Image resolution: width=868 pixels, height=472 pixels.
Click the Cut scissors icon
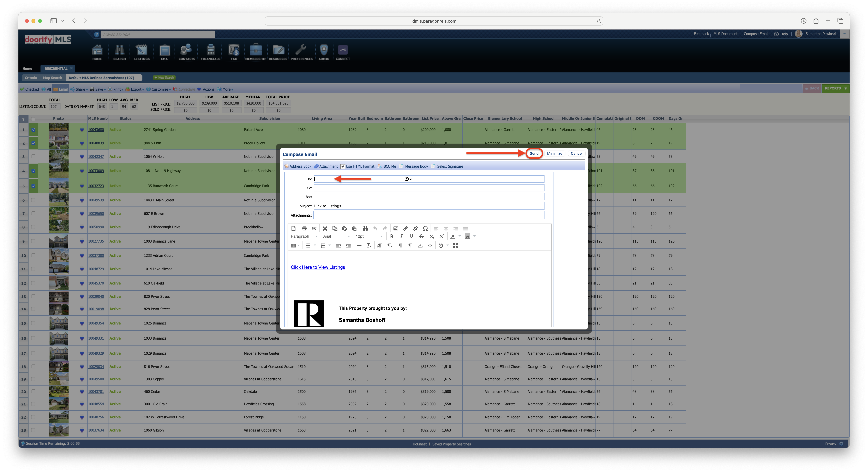click(x=325, y=228)
